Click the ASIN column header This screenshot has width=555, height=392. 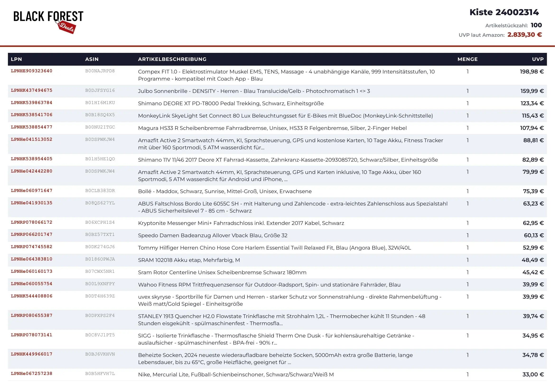(x=92, y=59)
